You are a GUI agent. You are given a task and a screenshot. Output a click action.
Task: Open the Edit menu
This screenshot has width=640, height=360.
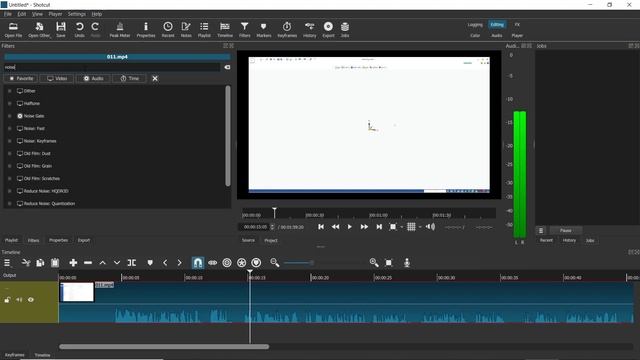(22, 14)
